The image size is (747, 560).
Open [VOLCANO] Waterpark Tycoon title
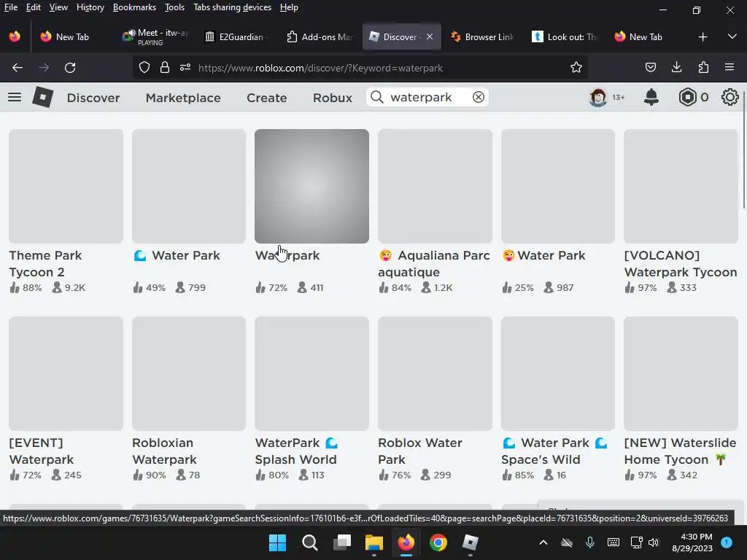[x=681, y=264]
